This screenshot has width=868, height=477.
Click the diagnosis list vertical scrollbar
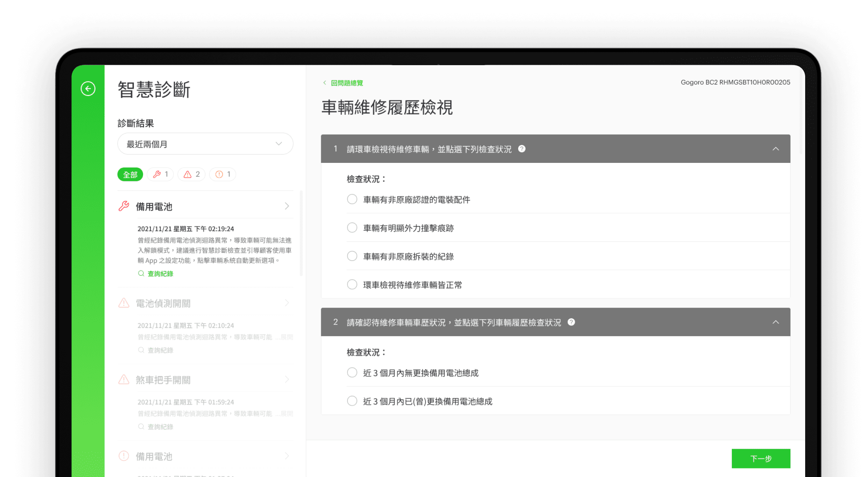[x=301, y=233]
